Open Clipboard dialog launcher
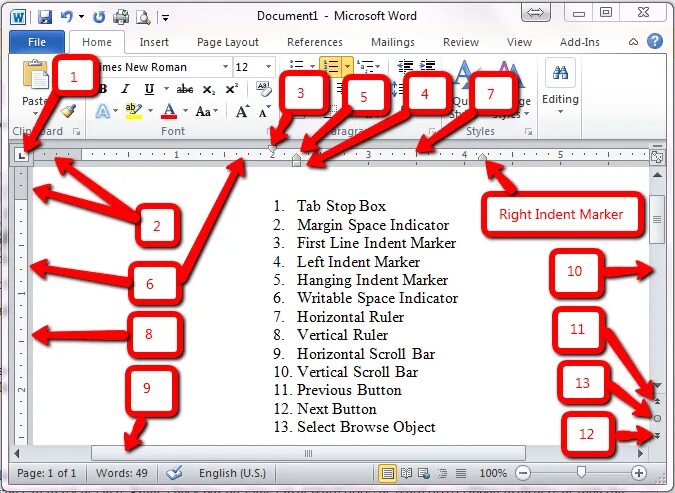The height and width of the screenshot is (493, 675). click(77, 132)
